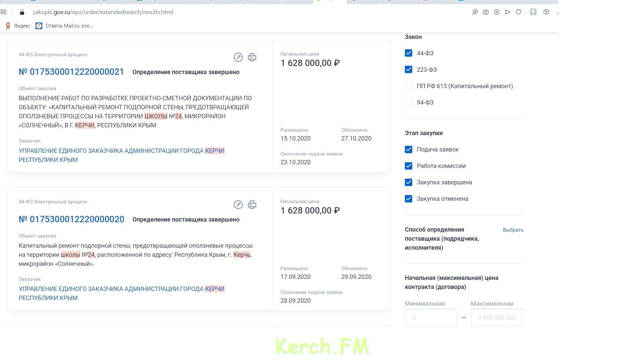Click Выбрать for supplier determination method
This screenshot has height=362, width=644.
click(513, 230)
